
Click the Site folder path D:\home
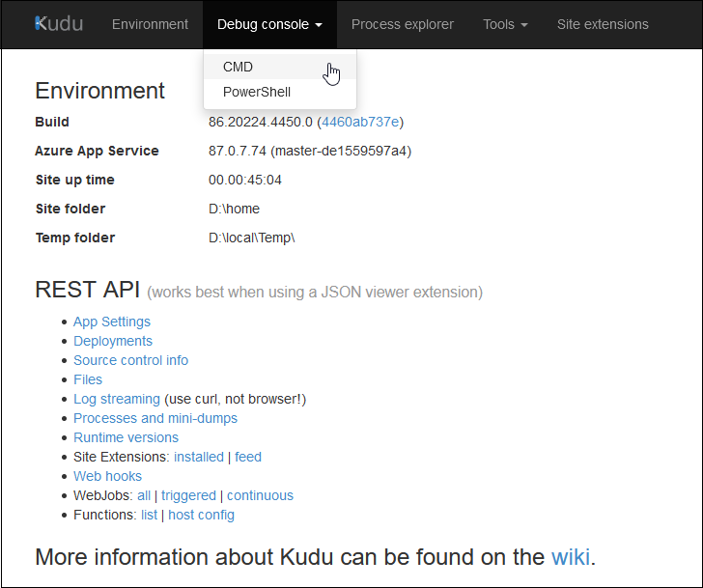pyautogui.click(x=234, y=209)
